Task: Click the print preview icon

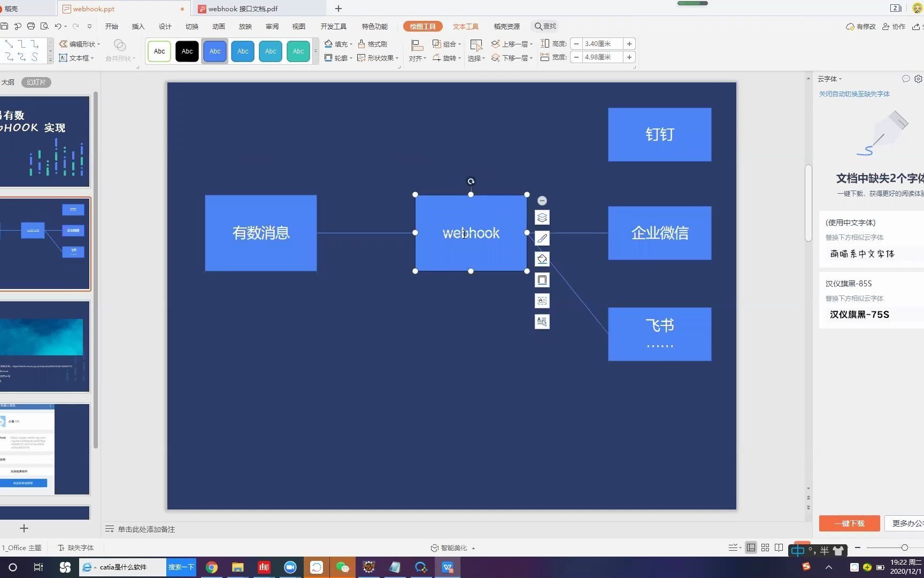Action: pyautogui.click(x=44, y=26)
